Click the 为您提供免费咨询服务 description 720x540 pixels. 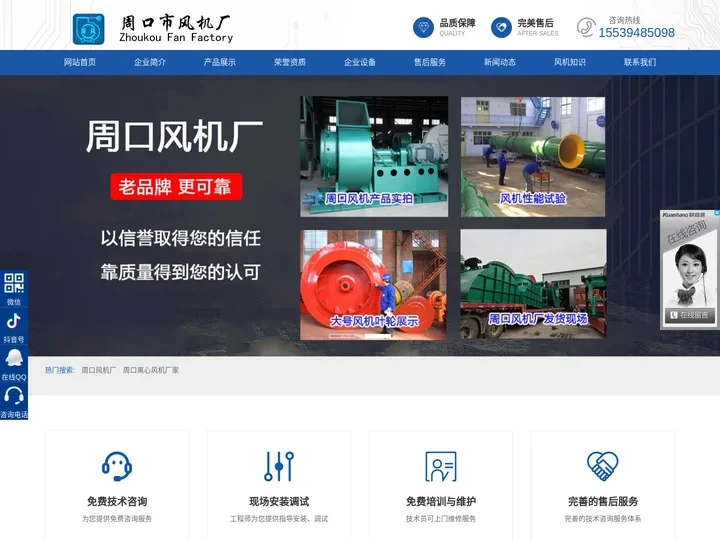pyautogui.click(x=117, y=519)
